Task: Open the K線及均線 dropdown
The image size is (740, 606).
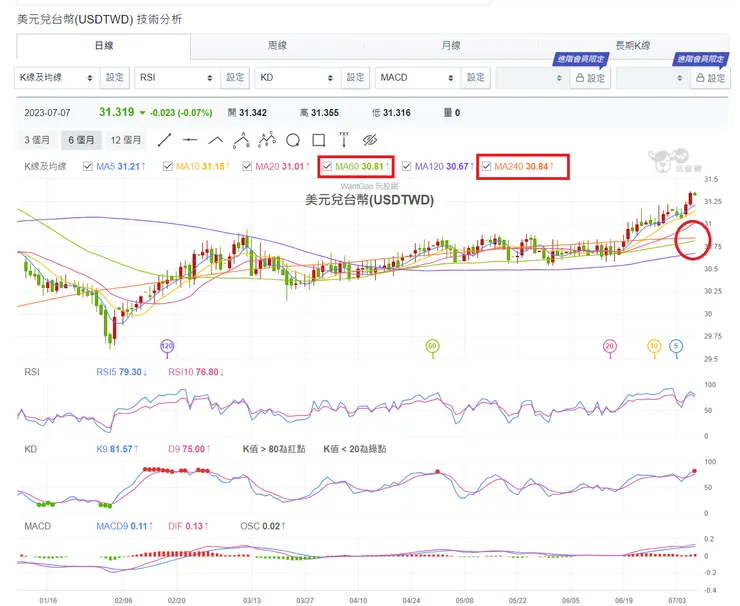Action: point(58,77)
